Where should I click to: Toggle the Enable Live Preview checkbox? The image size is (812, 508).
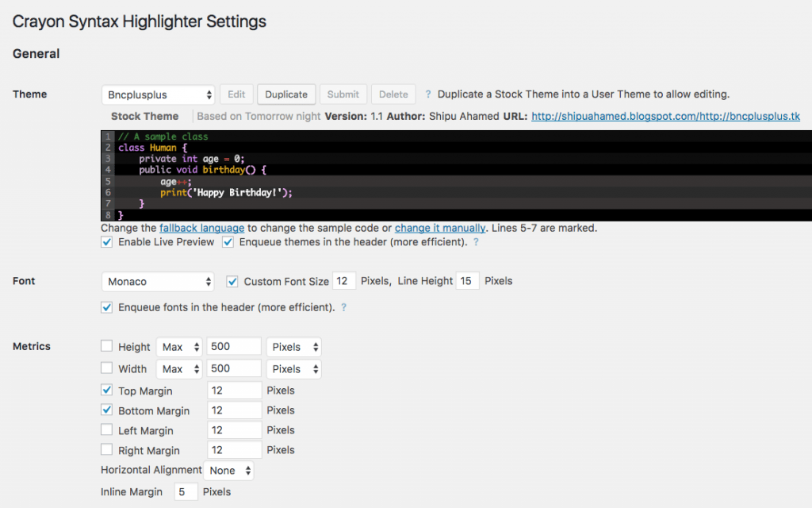[107, 242]
